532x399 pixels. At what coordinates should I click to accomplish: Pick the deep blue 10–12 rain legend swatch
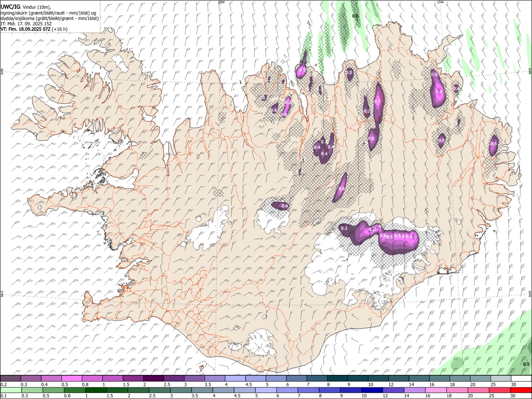372,390
